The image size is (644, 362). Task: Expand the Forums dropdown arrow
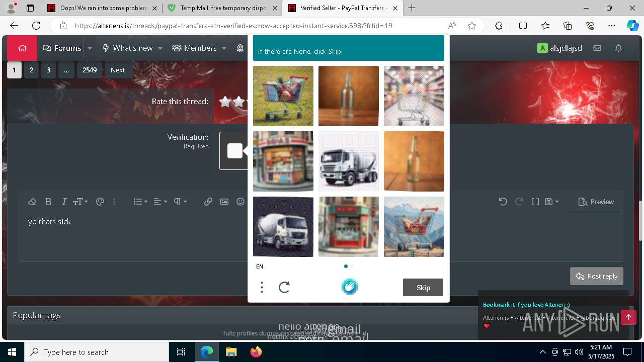pos(90,48)
